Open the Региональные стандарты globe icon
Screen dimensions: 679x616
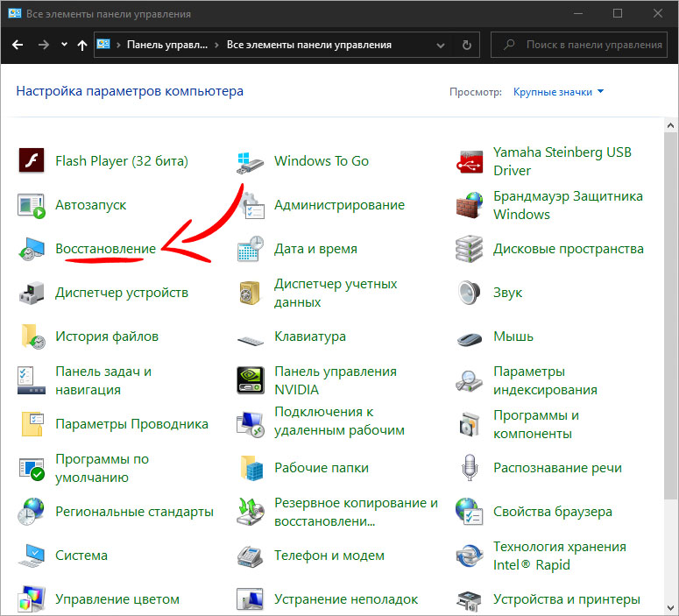(x=32, y=512)
